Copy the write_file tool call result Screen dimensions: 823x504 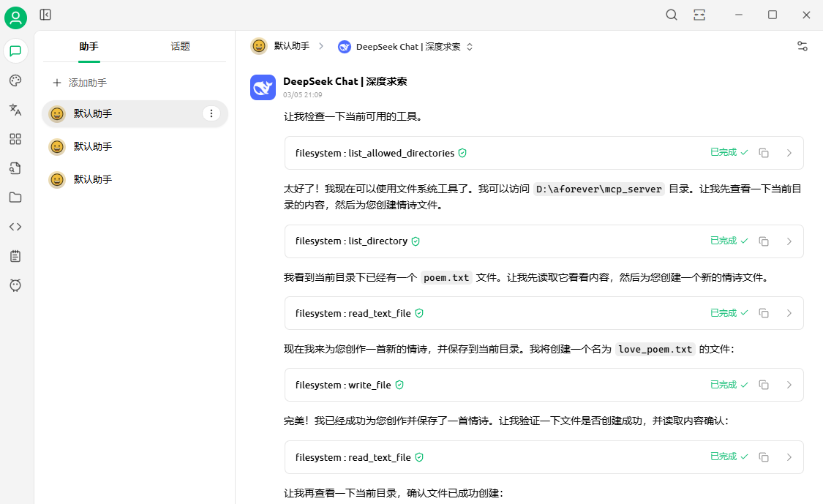(x=764, y=385)
